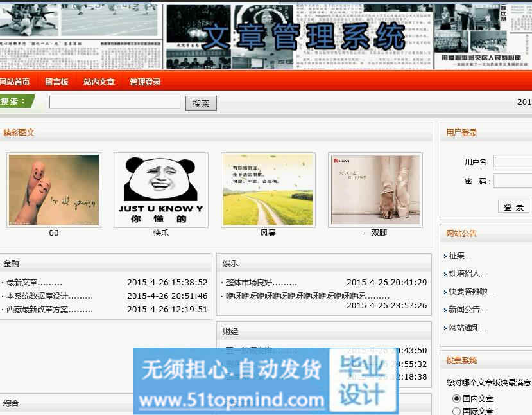Open the 铁塔招人... announcement
The image size is (532, 415).
tap(467, 274)
